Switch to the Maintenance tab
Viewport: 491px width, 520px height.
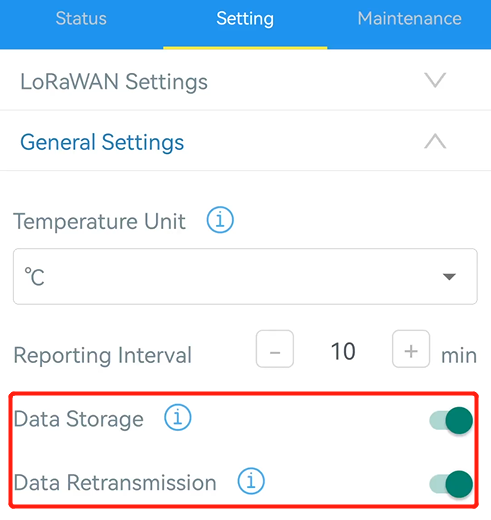click(409, 18)
